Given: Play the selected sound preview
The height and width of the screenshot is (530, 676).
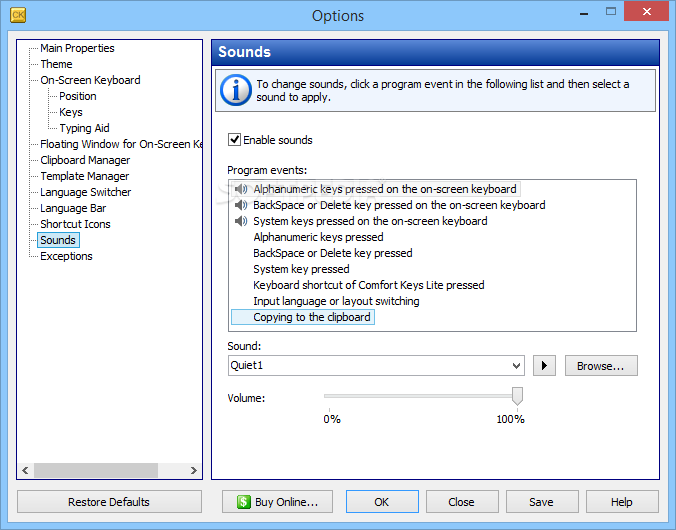Looking at the screenshot, I should coord(544,366).
